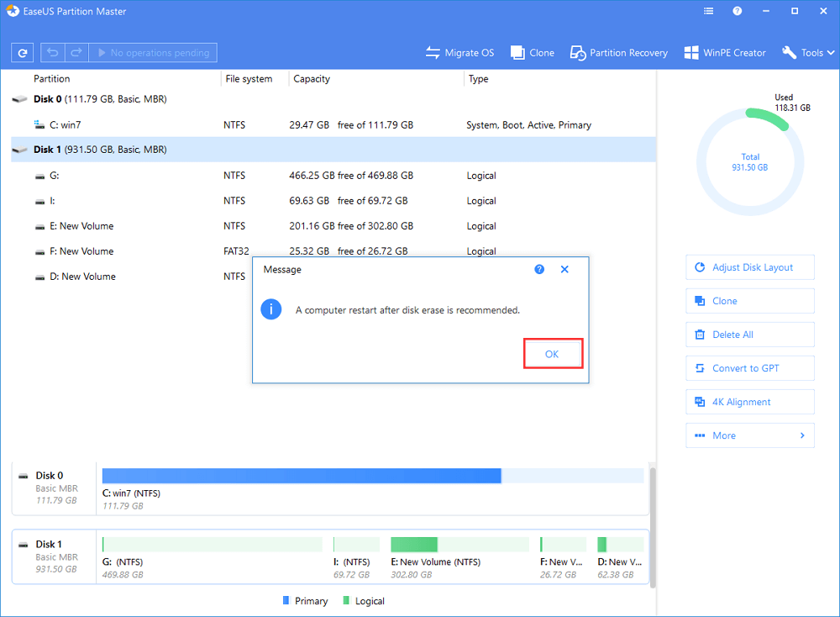This screenshot has width=840, height=617.
Task: Click the refresh disk information icon
Action: coord(23,52)
